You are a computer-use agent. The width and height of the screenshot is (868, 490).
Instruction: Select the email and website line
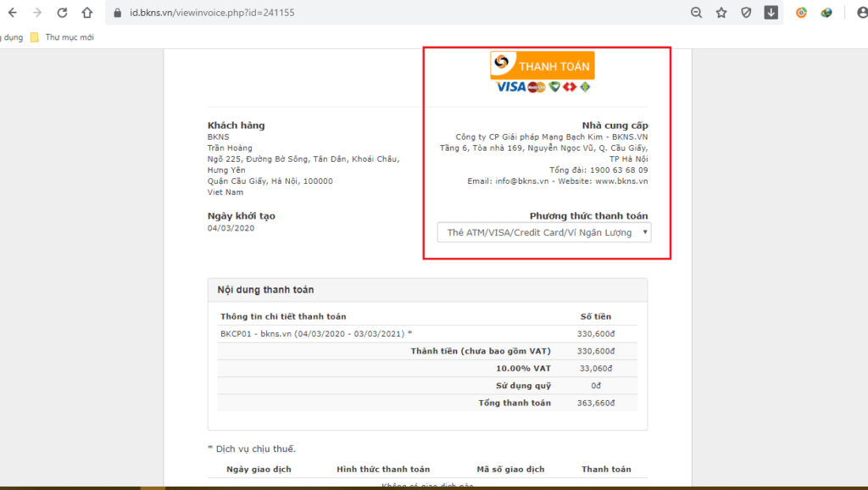click(558, 181)
